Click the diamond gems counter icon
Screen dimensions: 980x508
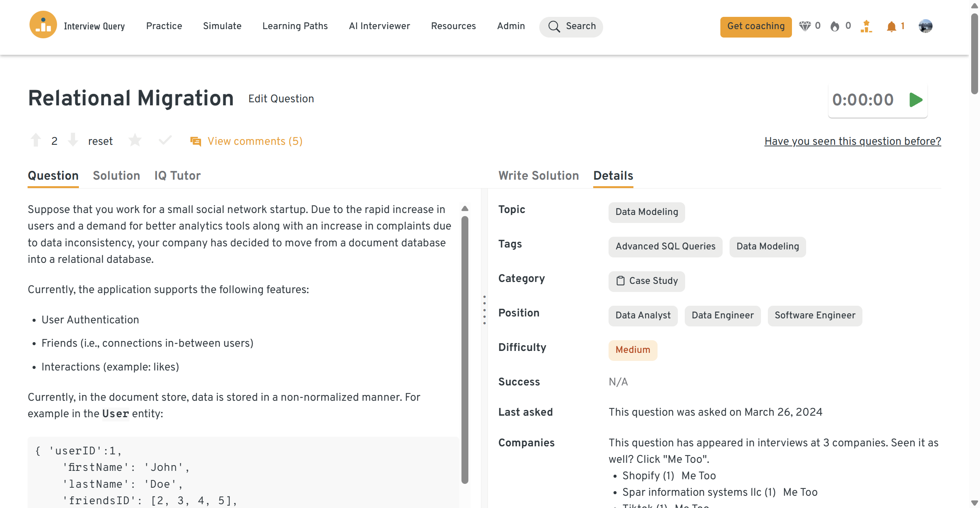(x=805, y=26)
